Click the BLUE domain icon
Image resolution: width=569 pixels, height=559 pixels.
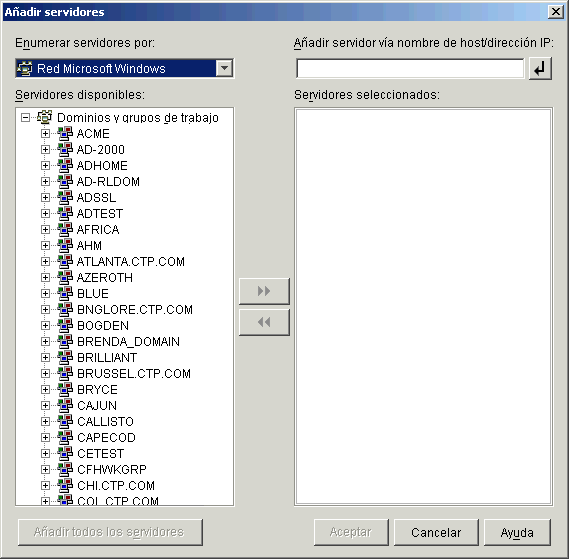click(65, 293)
